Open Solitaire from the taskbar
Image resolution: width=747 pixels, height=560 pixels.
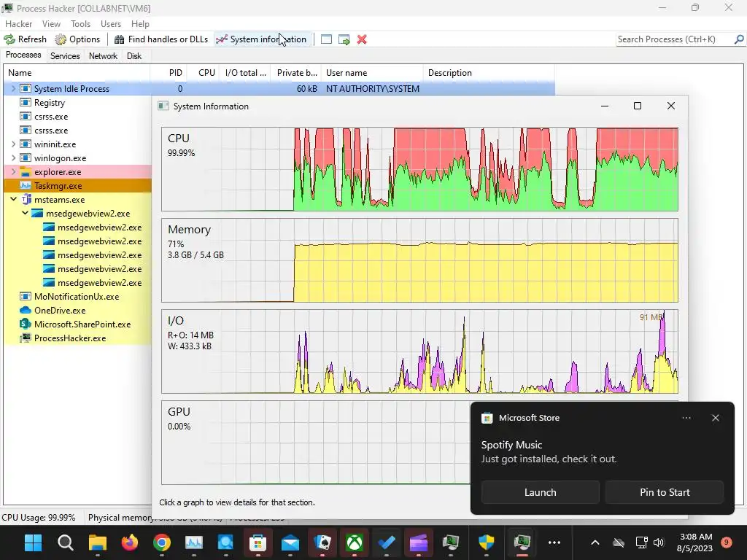[x=322, y=542]
